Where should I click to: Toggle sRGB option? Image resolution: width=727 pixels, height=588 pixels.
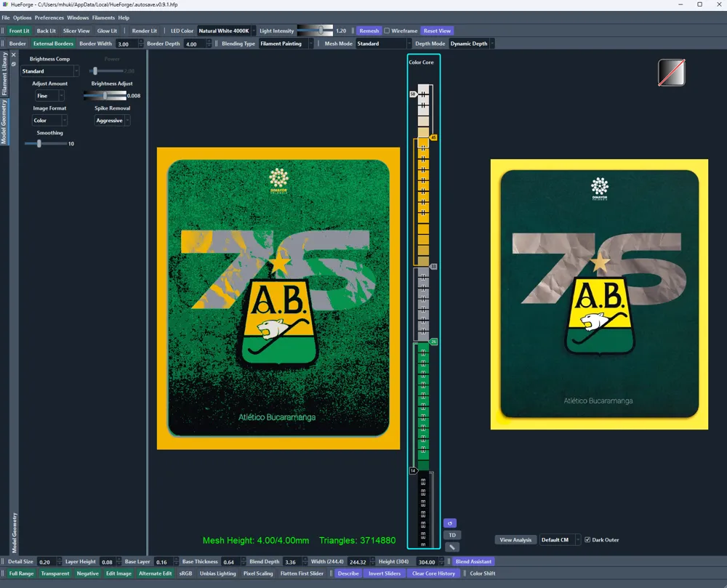[x=185, y=573]
